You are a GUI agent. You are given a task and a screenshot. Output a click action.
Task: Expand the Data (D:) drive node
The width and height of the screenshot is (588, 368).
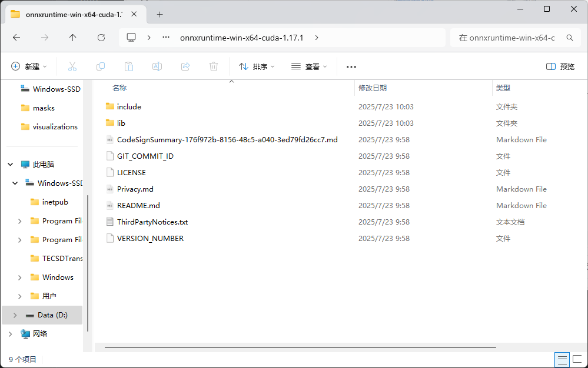click(x=15, y=315)
